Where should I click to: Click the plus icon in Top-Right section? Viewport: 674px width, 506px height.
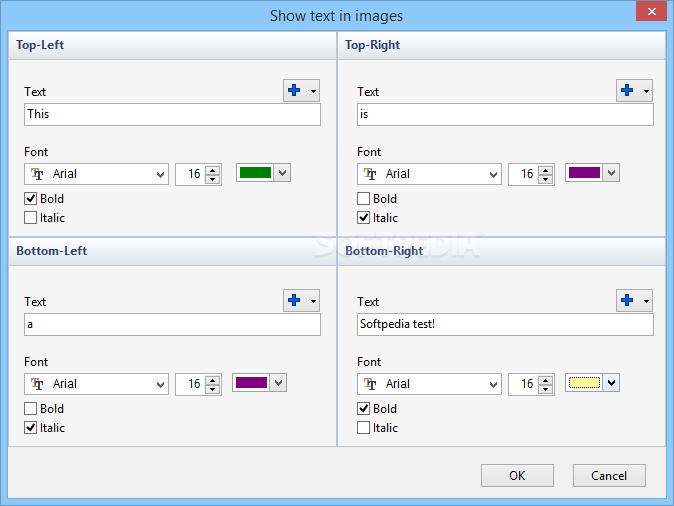point(627,91)
